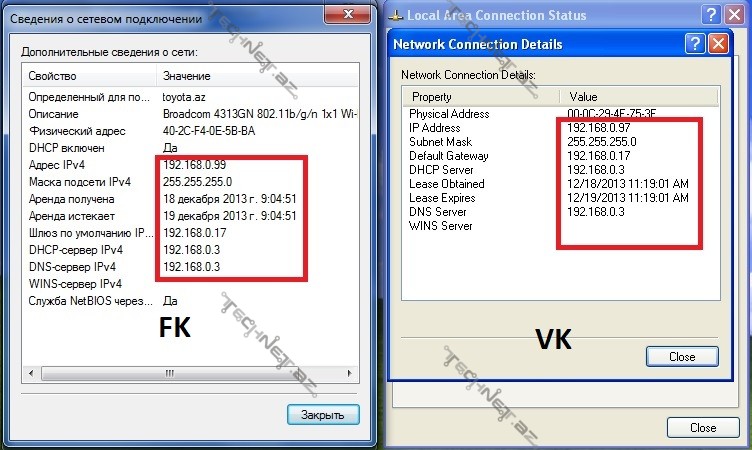752x450 pixels.
Task: Select the Шлюз по умолчанию IP row
Action: [191, 233]
